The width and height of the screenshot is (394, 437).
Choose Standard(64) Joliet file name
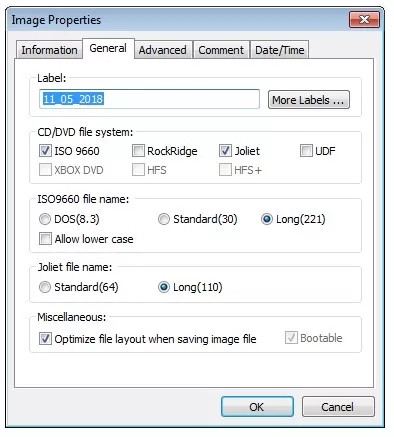[x=45, y=287]
